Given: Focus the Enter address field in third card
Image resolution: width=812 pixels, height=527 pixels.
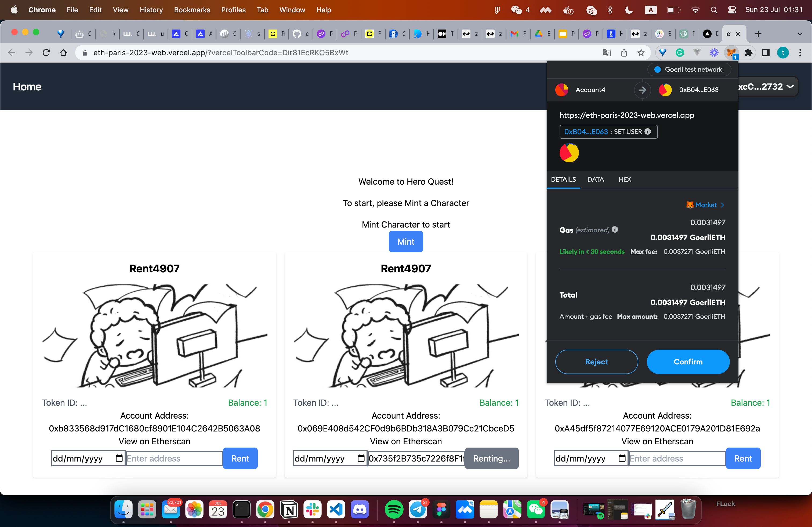Looking at the screenshot, I should (x=677, y=459).
